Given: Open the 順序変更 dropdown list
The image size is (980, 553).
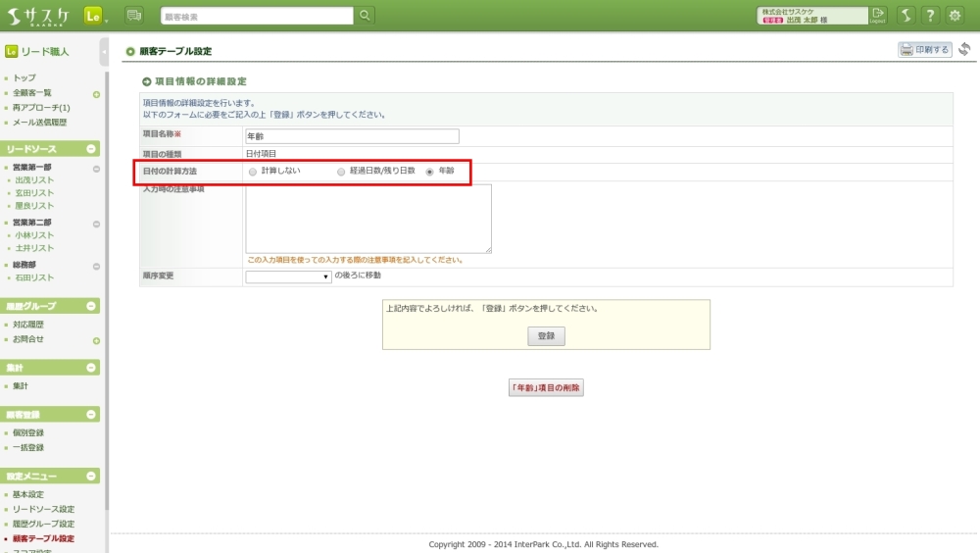Looking at the screenshot, I should 289,276.
